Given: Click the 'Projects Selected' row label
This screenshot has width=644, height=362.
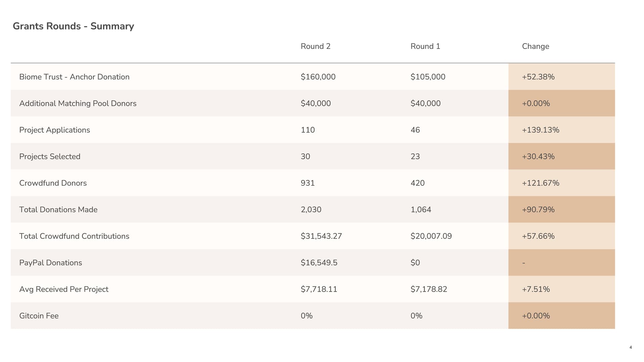Looking at the screenshot, I should click(x=50, y=157).
